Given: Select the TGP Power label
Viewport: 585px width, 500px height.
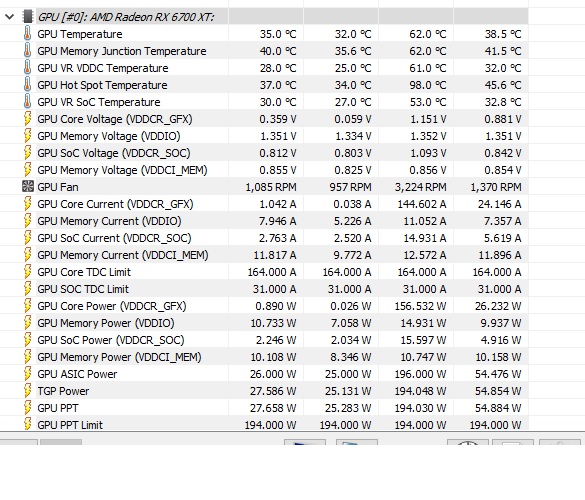Looking at the screenshot, I should [x=63, y=391].
